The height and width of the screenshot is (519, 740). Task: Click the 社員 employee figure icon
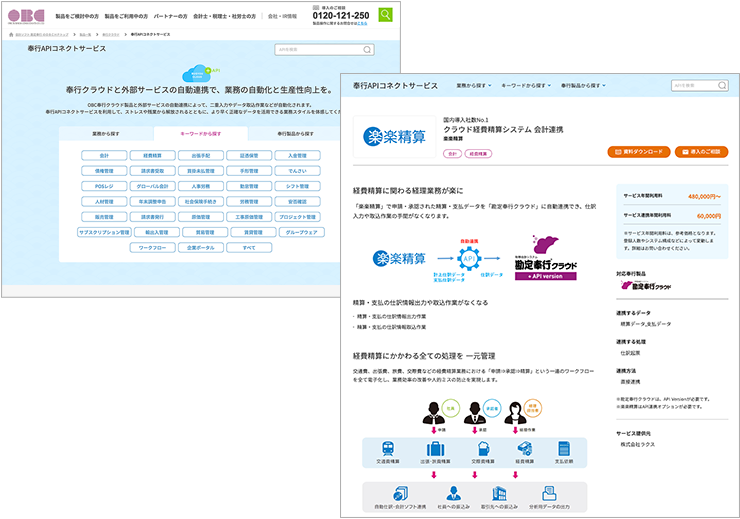point(433,413)
